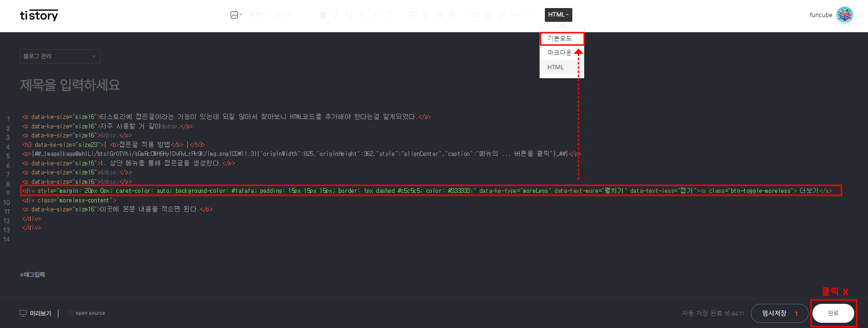
Task: Toggle strikethrough formatting
Action: click(363, 15)
